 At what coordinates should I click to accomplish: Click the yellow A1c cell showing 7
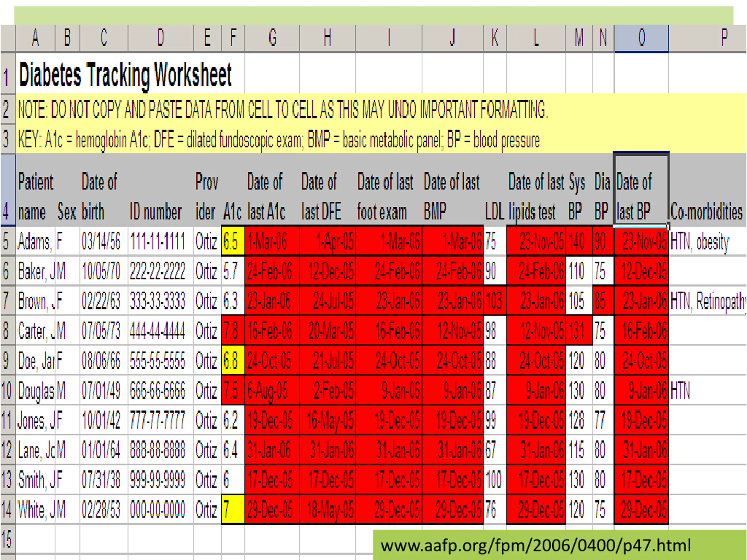(x=233, y=509)
